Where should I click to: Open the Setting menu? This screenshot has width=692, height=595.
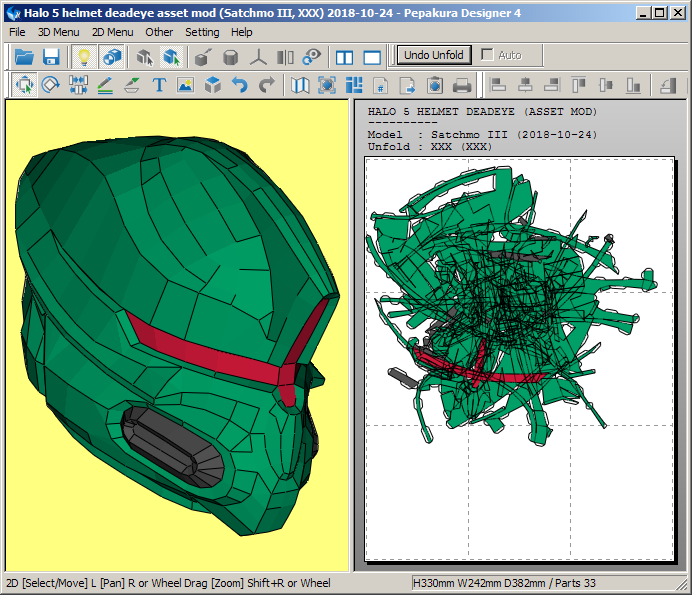click(202, 32)
